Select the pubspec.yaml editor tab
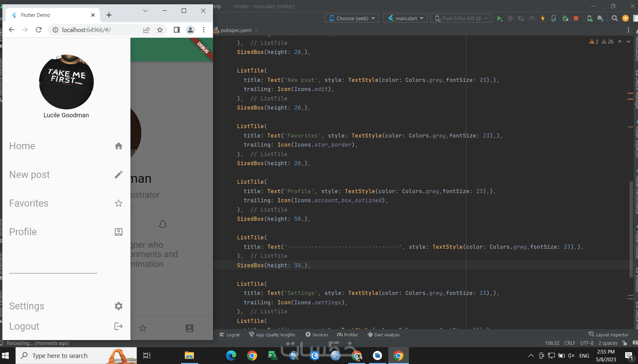638x364 pixels. click(236, 30)
